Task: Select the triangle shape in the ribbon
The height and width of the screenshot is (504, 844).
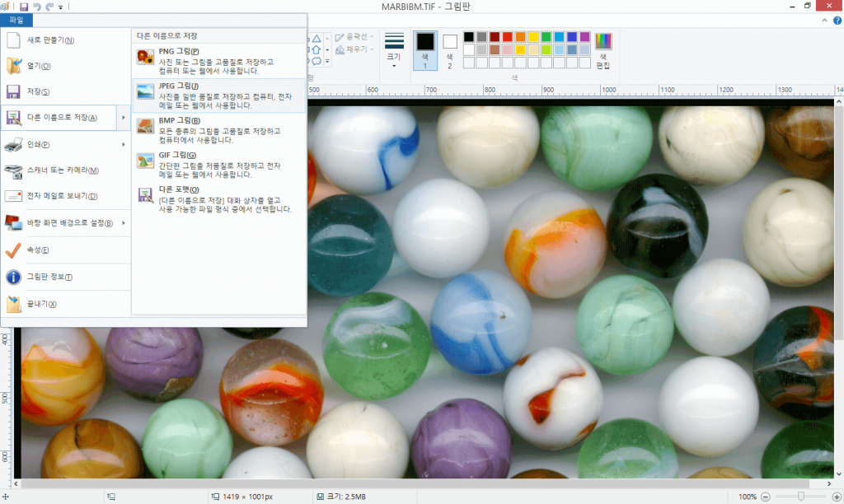Action: [316, 38]
